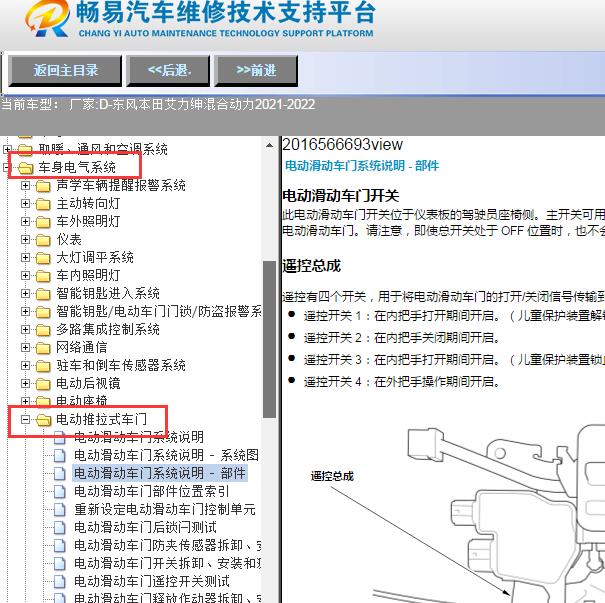Click the 遥控总成 diagram label
This screenshot has width=605, height=603.
(x=332, y=476)
